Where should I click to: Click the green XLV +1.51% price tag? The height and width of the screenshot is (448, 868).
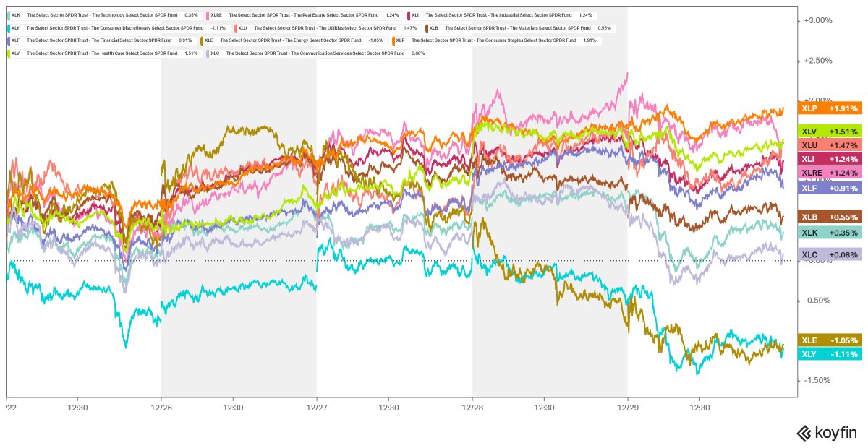pyautogui.click(x=831, y=132)
